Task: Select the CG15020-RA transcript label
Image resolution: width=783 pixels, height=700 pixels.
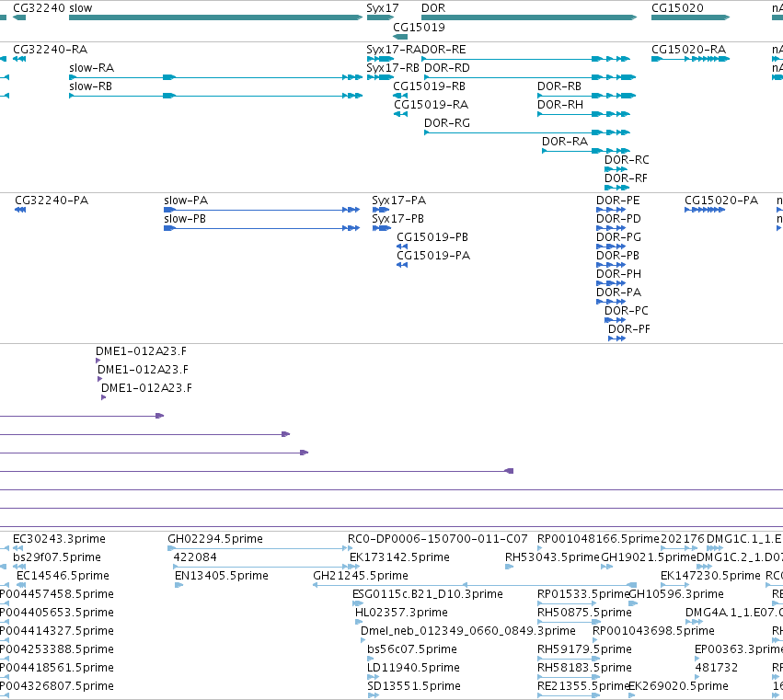Action: coord(688,50)
